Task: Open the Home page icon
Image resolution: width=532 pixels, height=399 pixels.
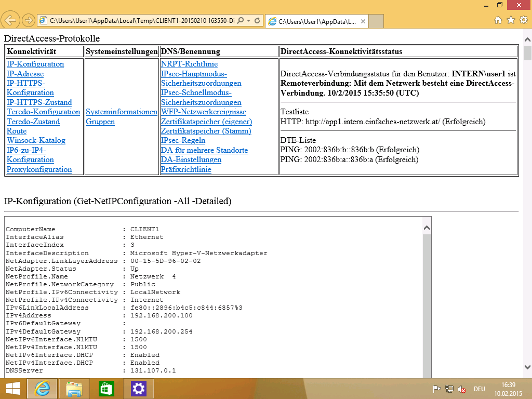Action: click(x=498, y=20)
